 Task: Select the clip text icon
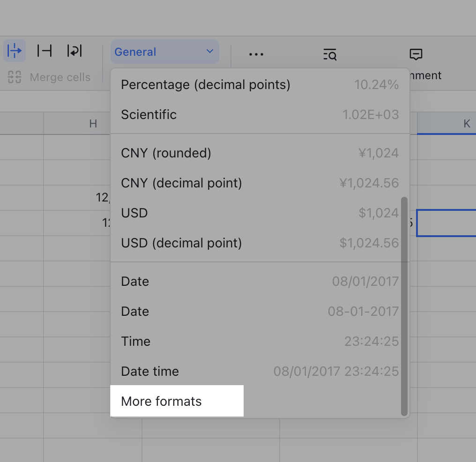[44, 51]
